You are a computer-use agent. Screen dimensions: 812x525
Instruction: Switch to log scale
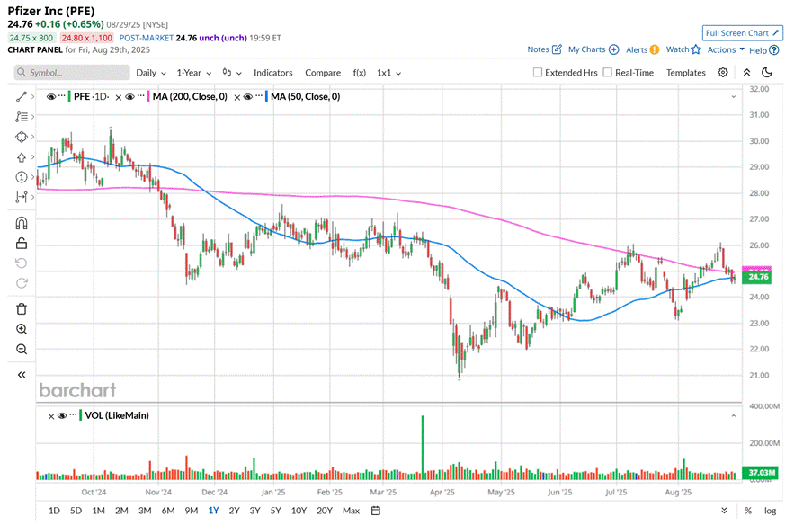click(x=770, y=511)
